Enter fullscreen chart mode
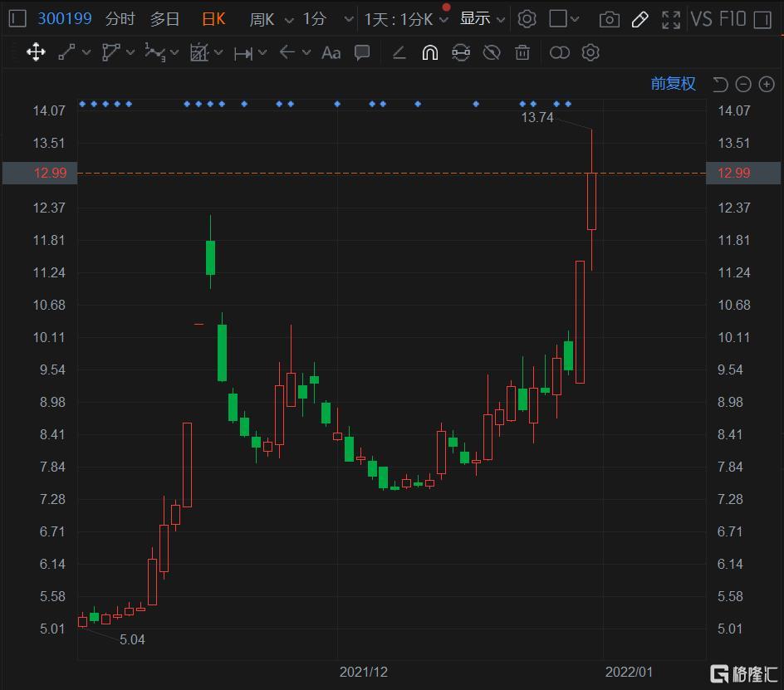Viewport: 784px width, 690px height. point(671,19)
